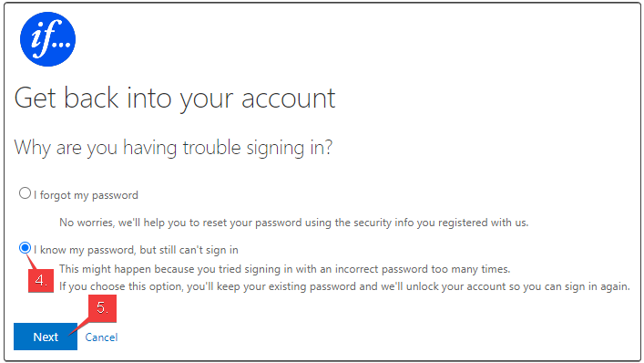
Task: Click the 'No worries, we'll help you' description
Action: pyautogui.click(x=293, y=223)
